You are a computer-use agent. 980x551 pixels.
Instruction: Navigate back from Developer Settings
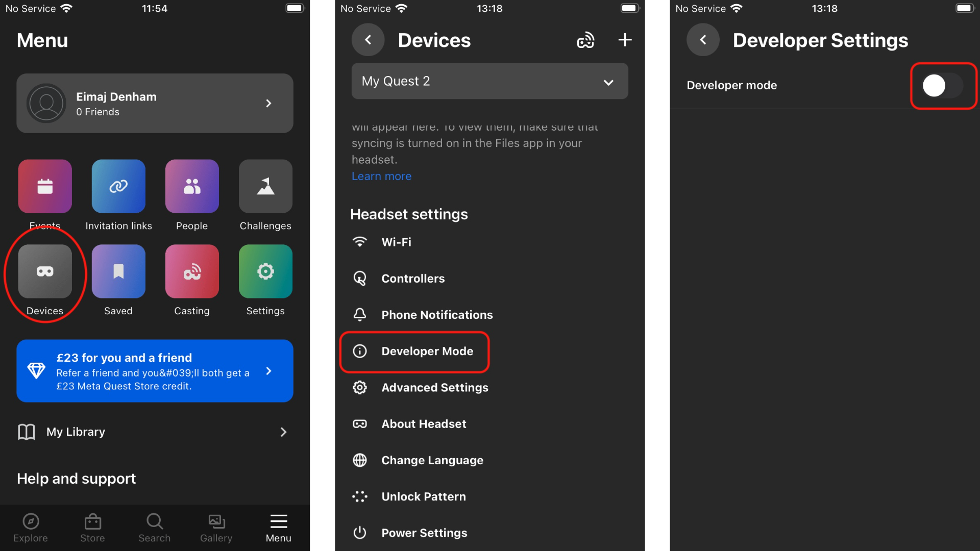[703, 39]
